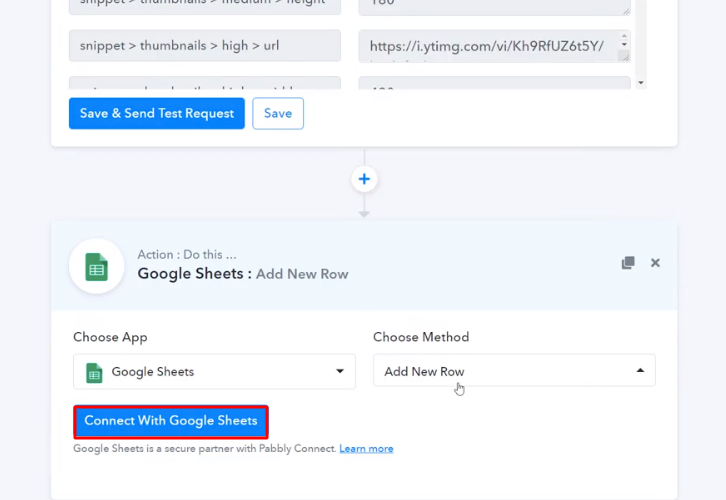The image size is (726, 500).
Task: Click response list scrollbar down arrow
Action: coord(641,83)
